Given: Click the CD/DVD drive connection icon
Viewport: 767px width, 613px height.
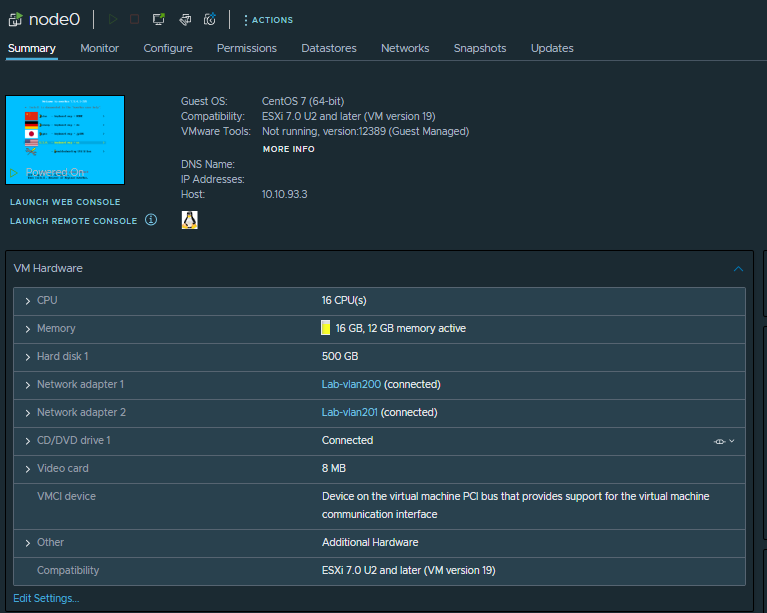Looking at the screenshot, I should click(720, 441).
